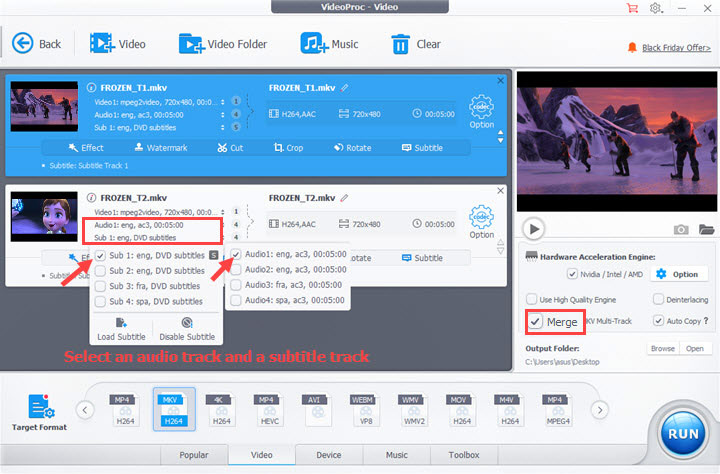Check Audio2: eng, ac3 track
This screenshot has width=720, height=474.
pos(236,270)
